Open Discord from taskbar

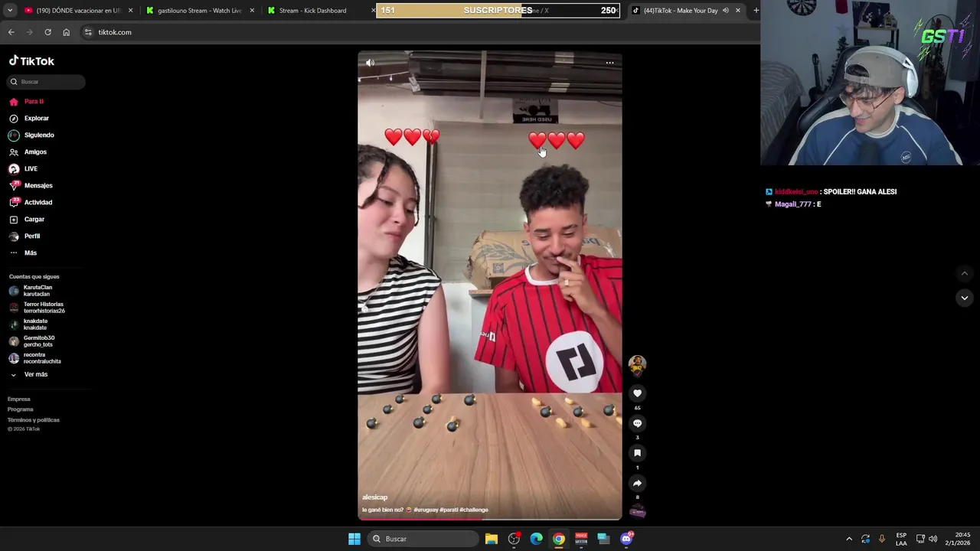626,539
